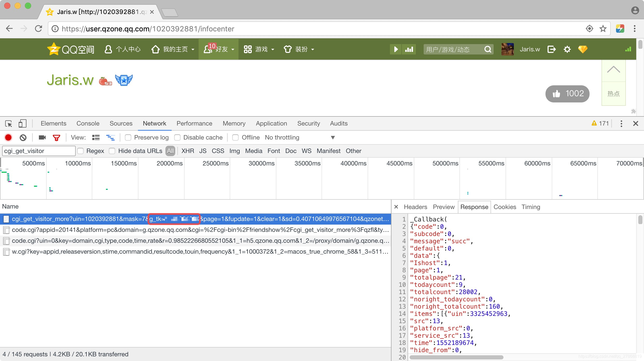Click the capture screenshots camera icon

click(42, 137)
